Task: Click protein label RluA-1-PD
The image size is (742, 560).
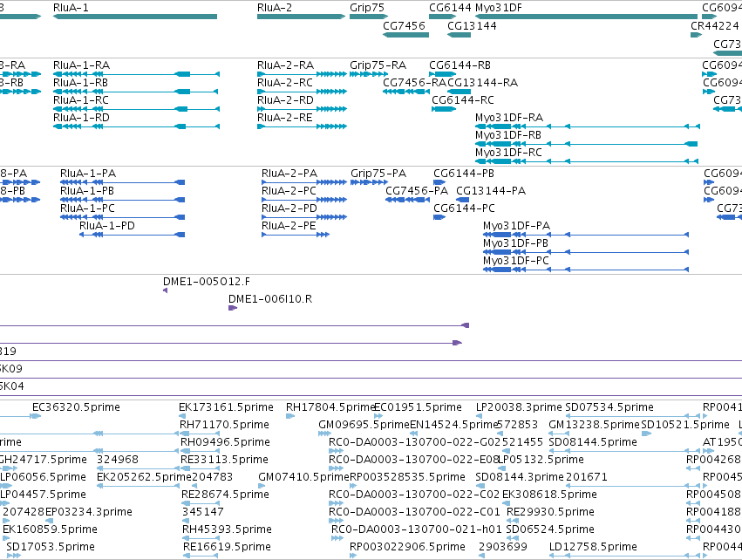Action: pyautogui.click(x=107, y=226)
